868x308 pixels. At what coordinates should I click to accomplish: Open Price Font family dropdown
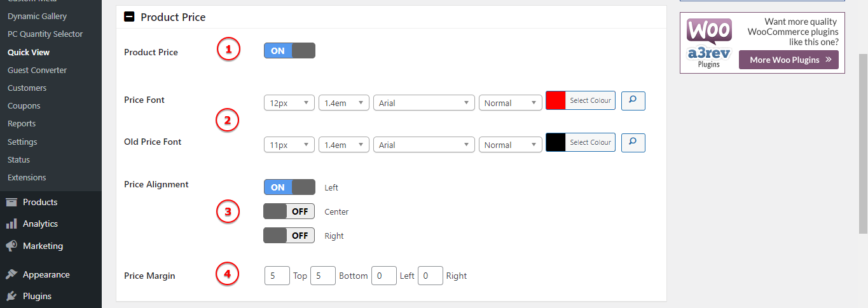coord(424,103)
